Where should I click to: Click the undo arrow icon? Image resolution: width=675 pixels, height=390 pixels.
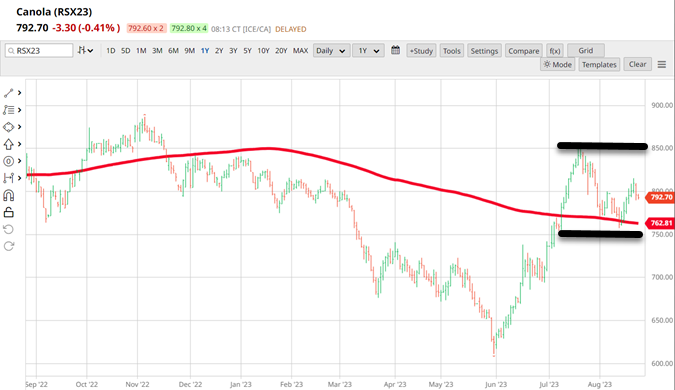9,229
